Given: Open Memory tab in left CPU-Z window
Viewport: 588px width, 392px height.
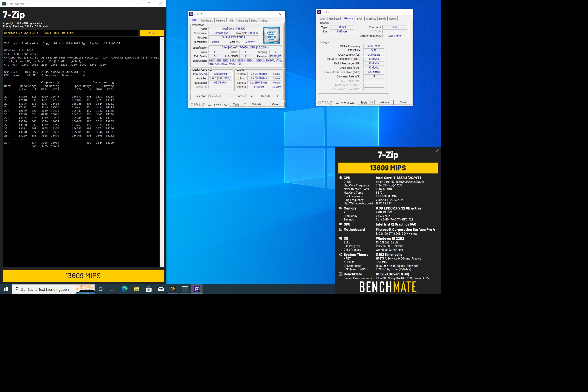Looking at the screenshot, I should click(220, 20).
